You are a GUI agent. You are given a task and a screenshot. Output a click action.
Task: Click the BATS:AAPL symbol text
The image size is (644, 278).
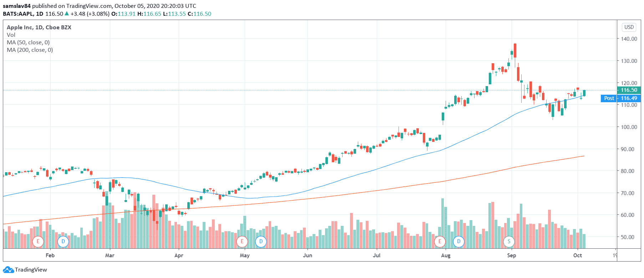coord(18,14)
